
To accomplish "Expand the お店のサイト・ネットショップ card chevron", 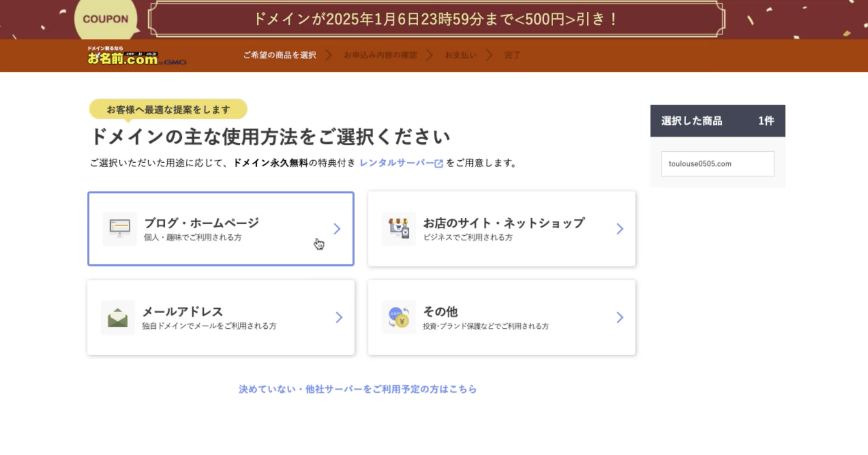I will point(619,229).
